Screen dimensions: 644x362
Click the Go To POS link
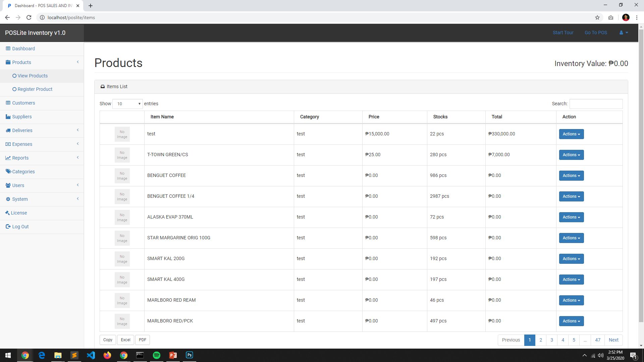(596, 33)
